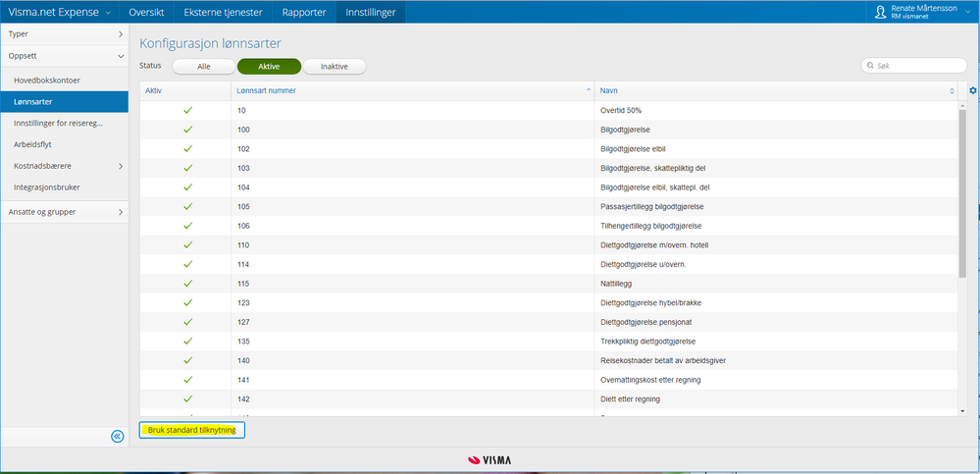Image resolution: width=980 pixels, height=474 pixels.
Task: Collapse the Oppsett sidebar section
Action: [64, 56]
